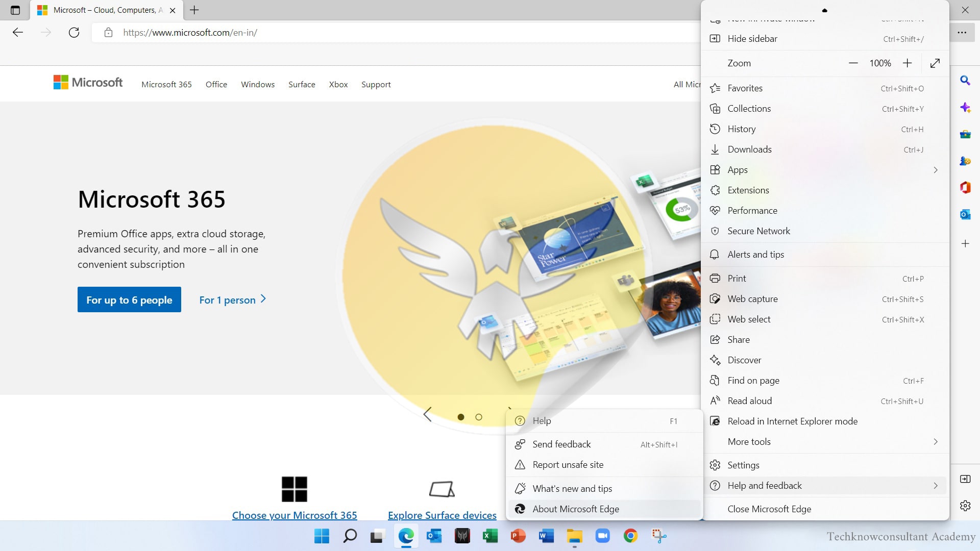
Task: Select About Microsoft Edge
Action: click(576, 509)
